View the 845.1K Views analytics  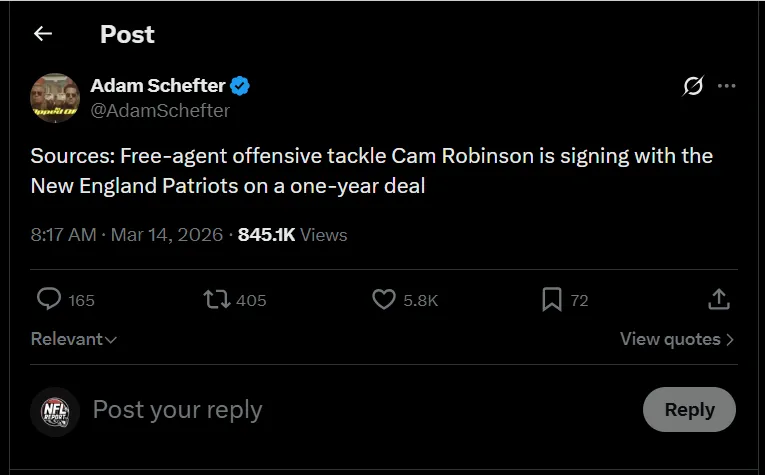point(292,235)
